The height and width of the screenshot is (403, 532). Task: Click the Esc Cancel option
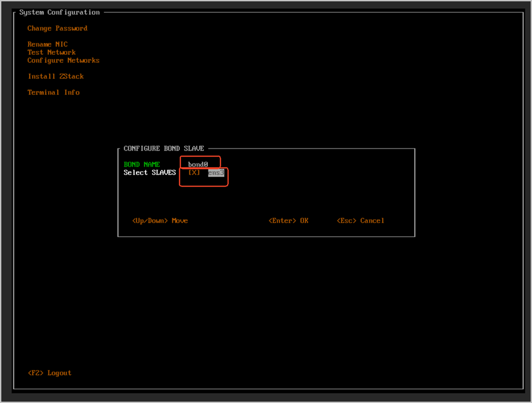point(360,221)
